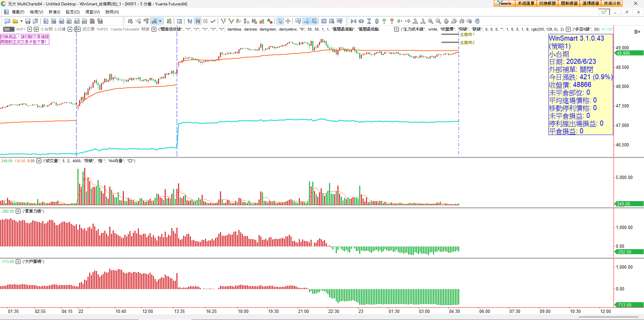644x320 pixels.
Task: Open the 5 分鐘 resolution dropdown
Action: click(x=70, y=29)
